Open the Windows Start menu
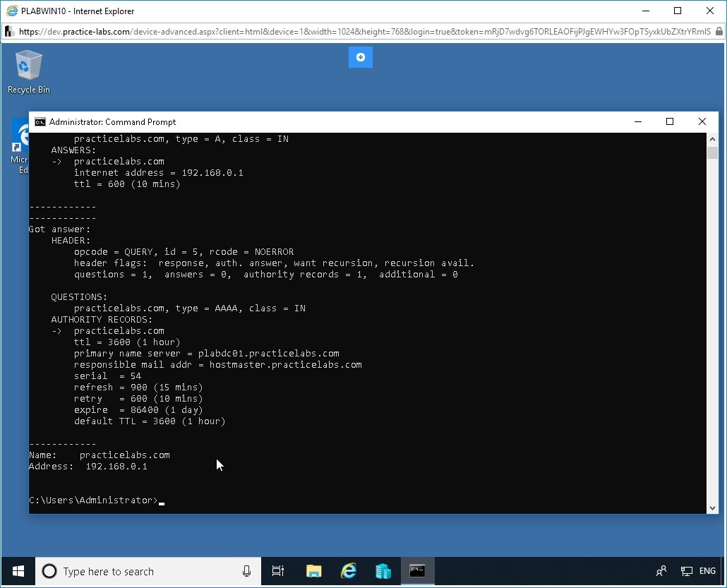 click(x=18, y=571)
